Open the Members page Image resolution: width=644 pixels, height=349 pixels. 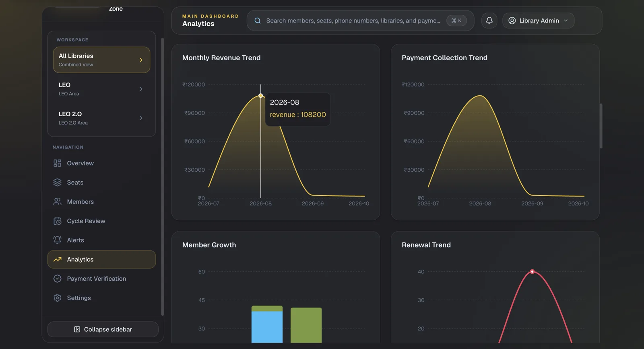pyautogui.click(x=101, y=202)
